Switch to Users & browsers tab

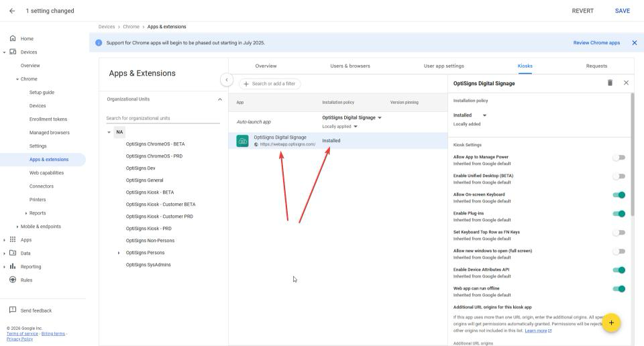point(350,66)
